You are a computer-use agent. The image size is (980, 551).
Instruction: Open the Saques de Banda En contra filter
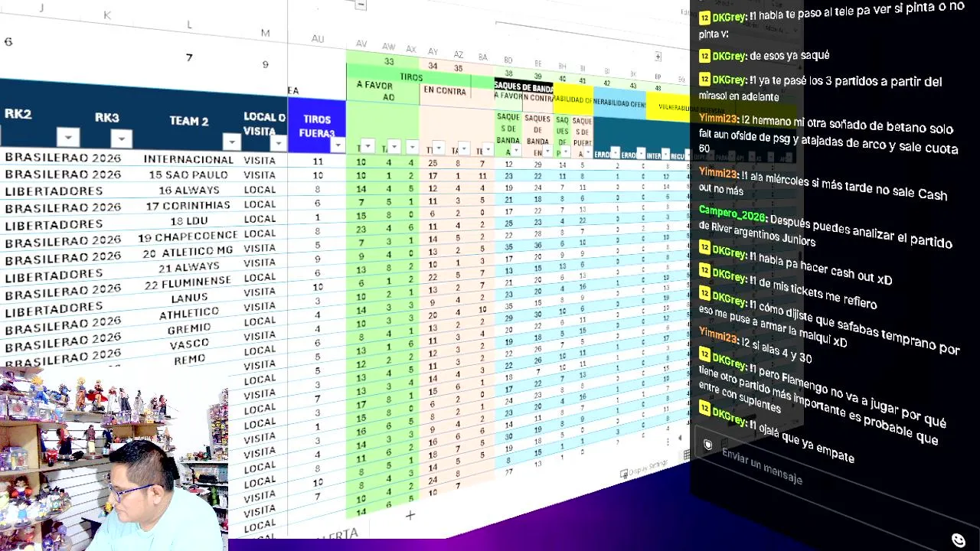tap(547, 151)
